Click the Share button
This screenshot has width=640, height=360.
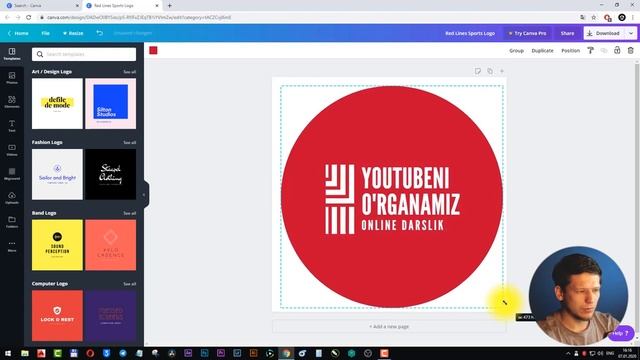coord(567,33)
